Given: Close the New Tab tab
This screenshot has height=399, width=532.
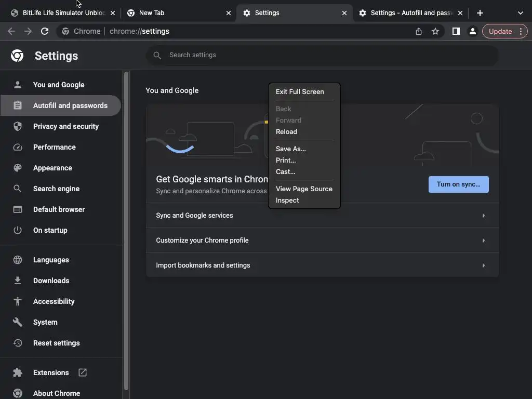Looking at the screenshot, I should 229,13.
